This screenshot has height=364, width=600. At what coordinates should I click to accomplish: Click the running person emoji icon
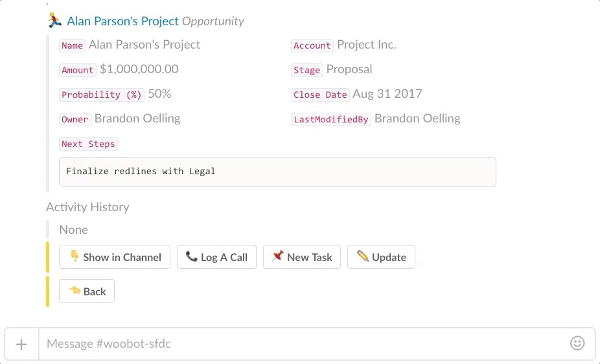(x=54, y=20)
